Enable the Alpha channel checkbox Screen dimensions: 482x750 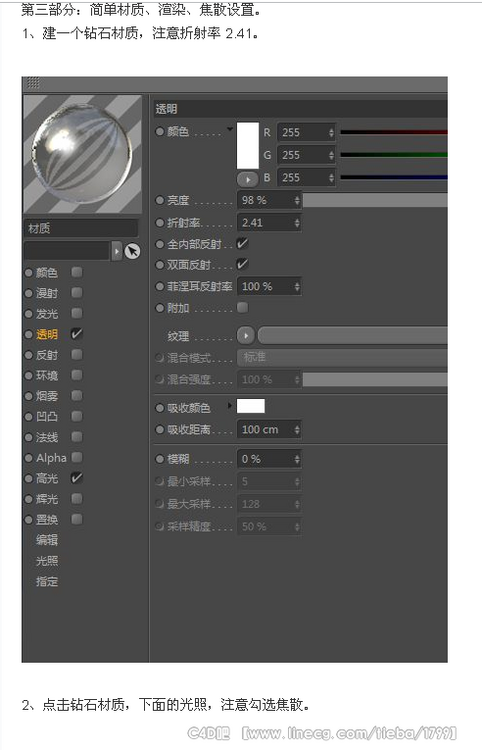click(77, 457)
